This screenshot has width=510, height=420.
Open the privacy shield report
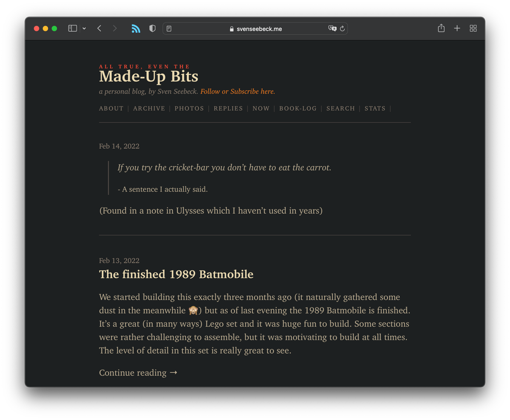tap(152, 28)
